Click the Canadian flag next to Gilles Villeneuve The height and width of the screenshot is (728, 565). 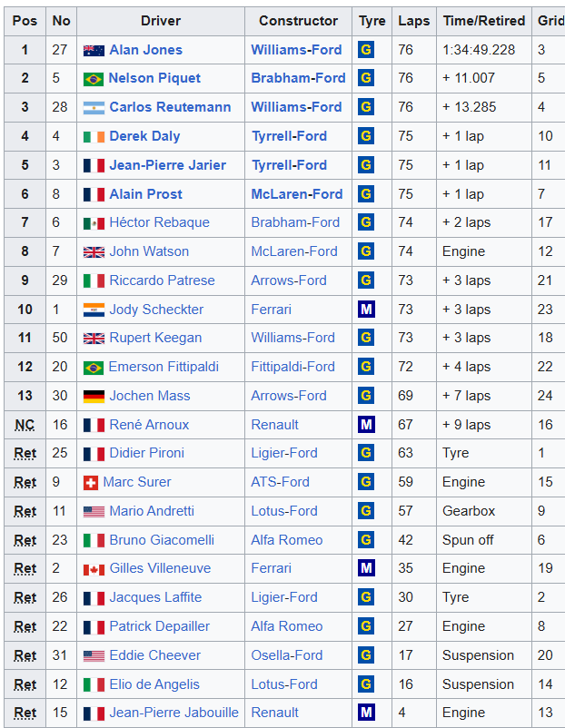(94, 569)
